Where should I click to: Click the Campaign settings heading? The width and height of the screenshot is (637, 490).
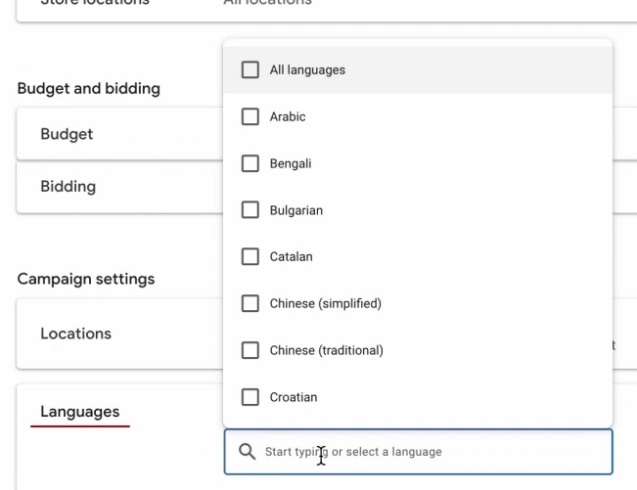tap(86, 279)
